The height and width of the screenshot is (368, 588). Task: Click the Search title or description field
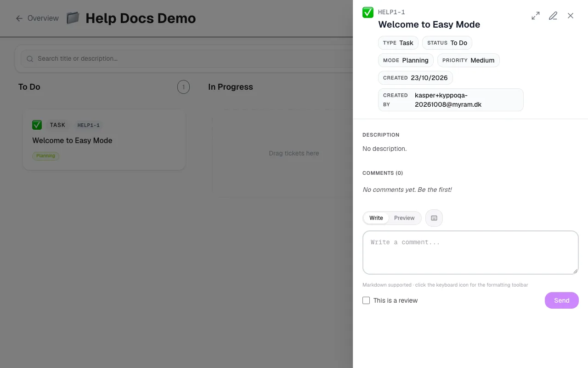186,59
